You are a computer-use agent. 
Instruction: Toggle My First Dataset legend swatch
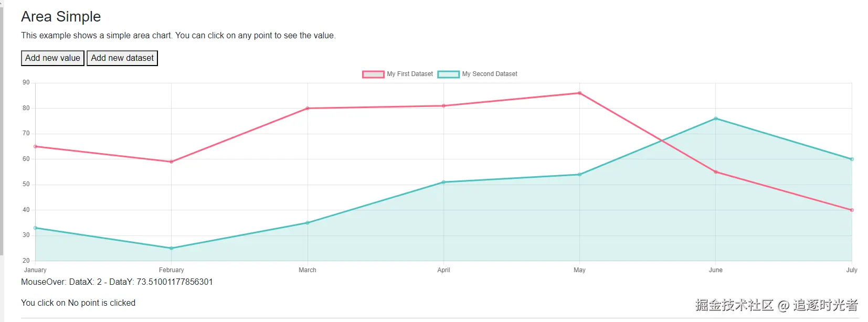pyautogui.click(x=373, y=74)
